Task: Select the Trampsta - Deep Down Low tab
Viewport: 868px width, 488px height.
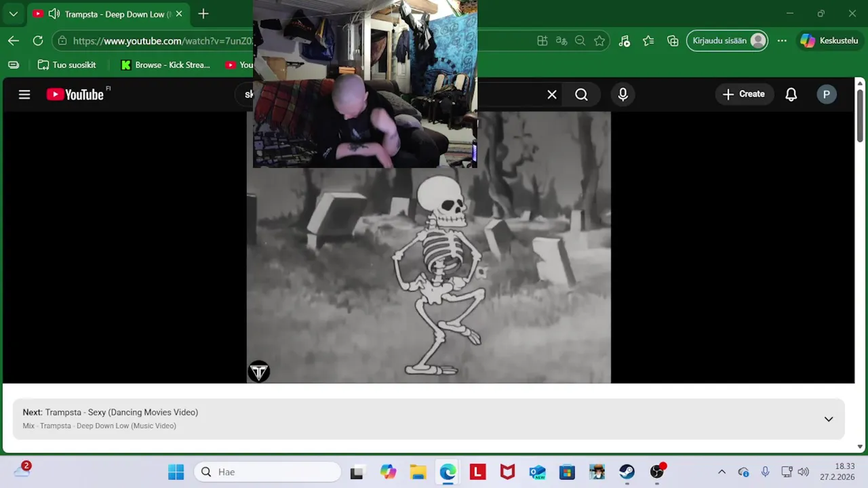Action: coord(108,14)
